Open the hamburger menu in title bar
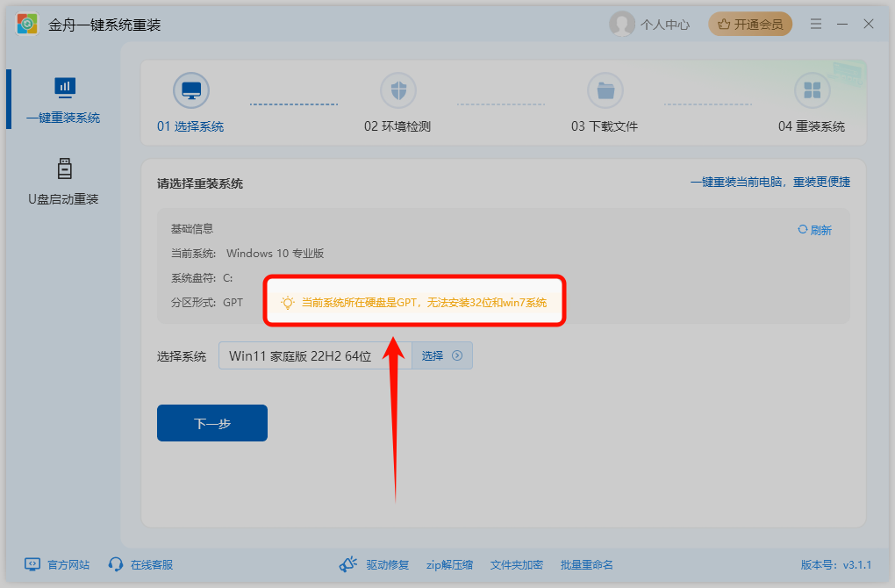 [816, 24]
